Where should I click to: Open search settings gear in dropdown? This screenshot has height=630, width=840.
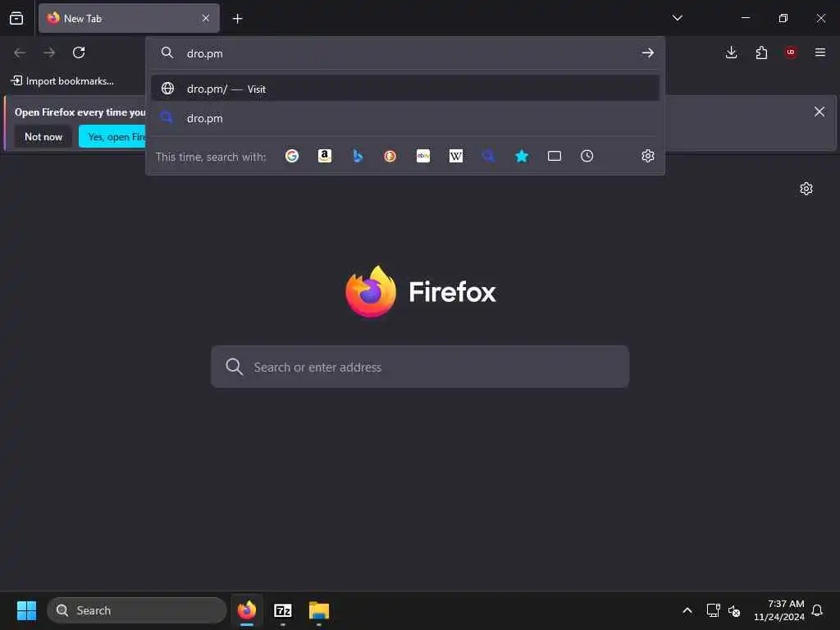click(x=648, y=156)
